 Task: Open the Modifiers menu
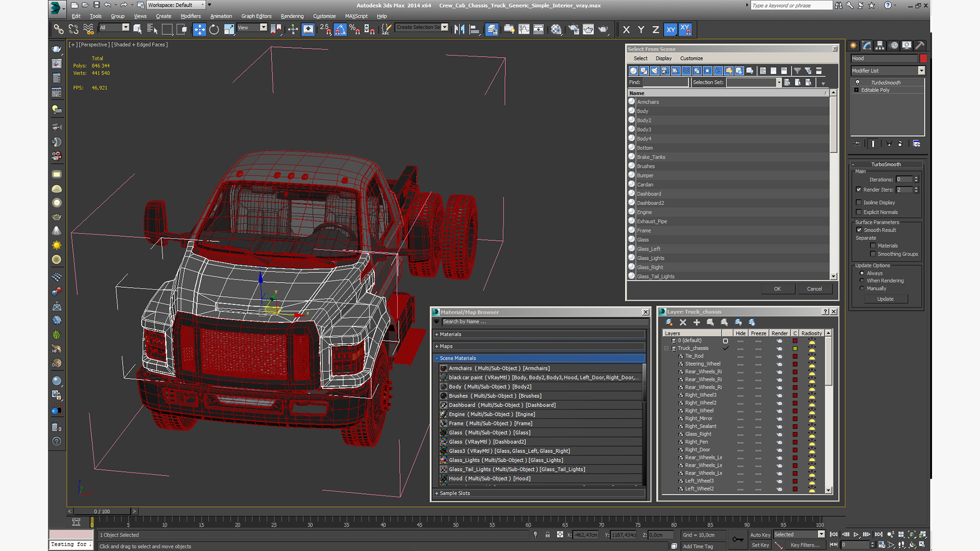[190, 16]
